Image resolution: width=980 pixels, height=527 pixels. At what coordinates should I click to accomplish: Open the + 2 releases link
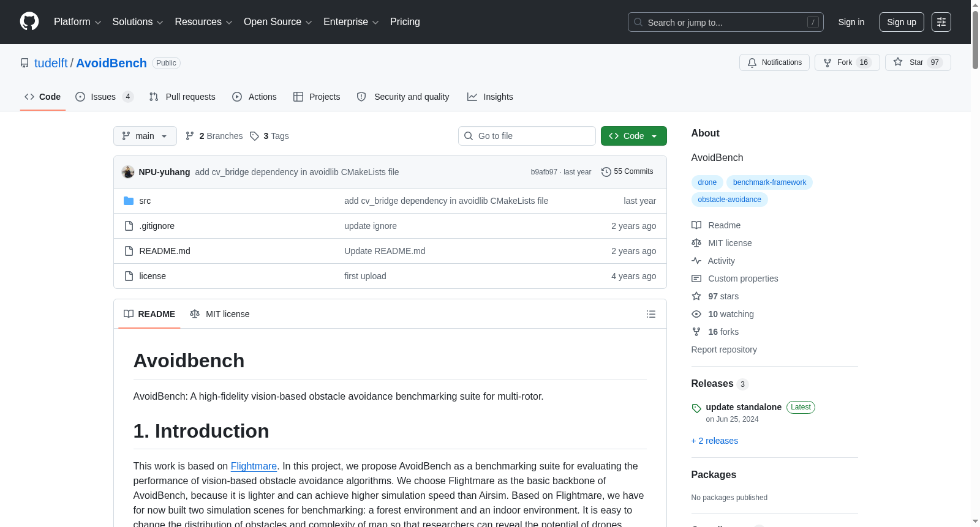[x=715, y=441]
